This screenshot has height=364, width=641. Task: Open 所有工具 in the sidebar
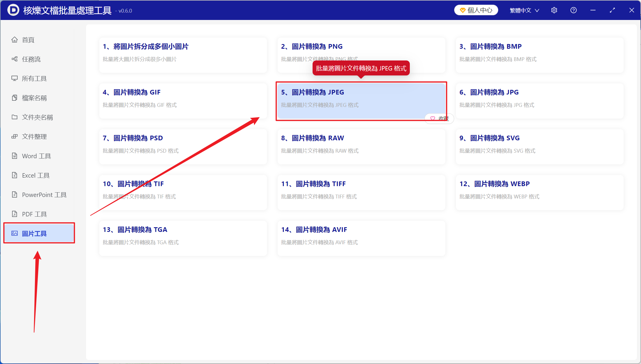click(39, 78)
